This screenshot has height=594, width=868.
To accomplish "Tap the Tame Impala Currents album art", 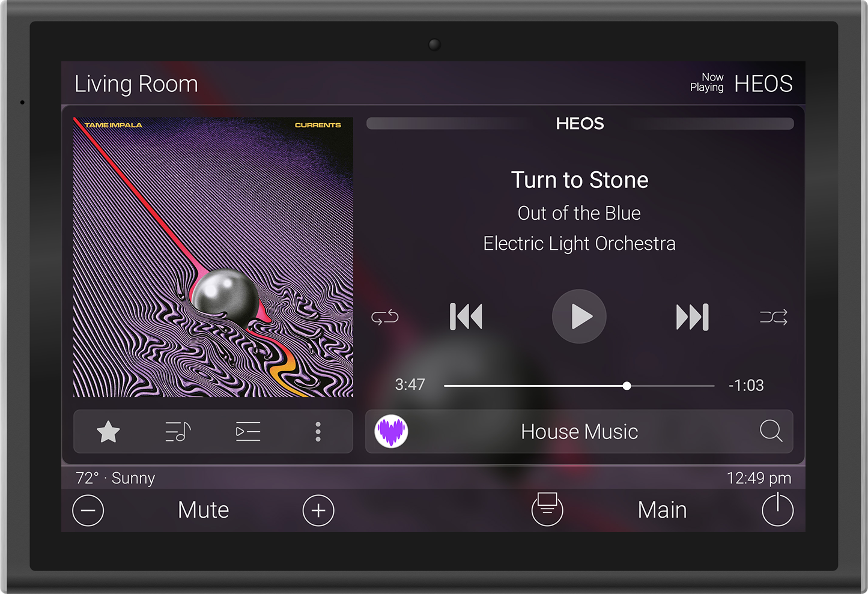I will 213,257.
